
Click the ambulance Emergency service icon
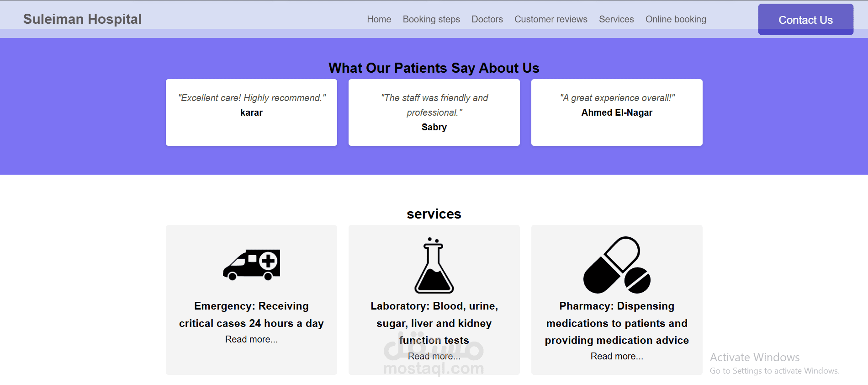click(251, 265)
